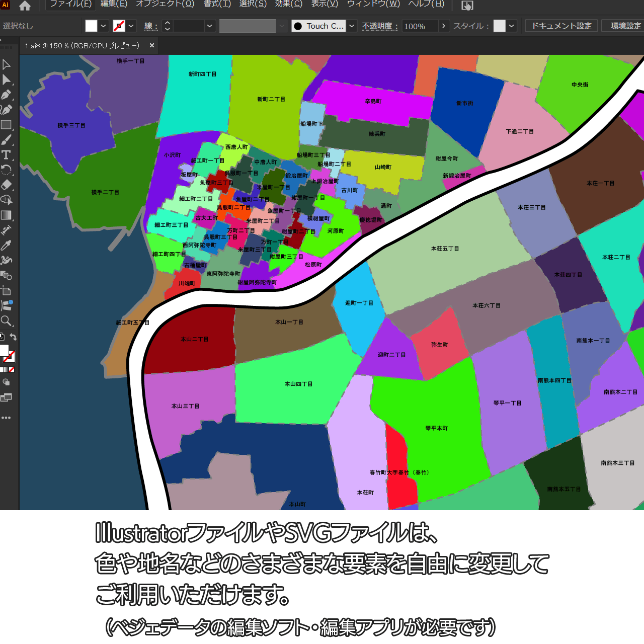Open the graphic style dropdown
The image size is (644, 644).
pos(512,26)
